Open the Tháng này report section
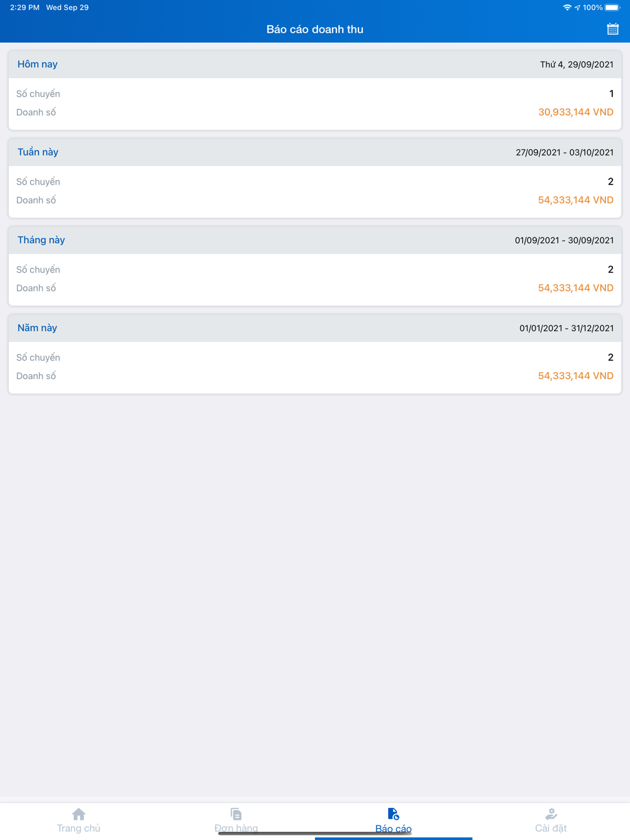 (x=42, y=240)
